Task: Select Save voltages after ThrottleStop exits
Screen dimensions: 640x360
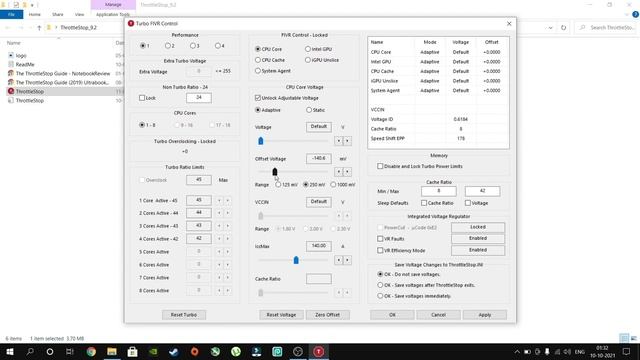Action: coord(380,285)
